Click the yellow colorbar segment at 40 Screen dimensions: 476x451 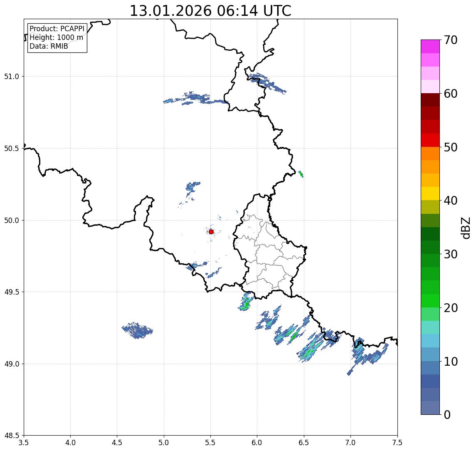tap(430, 193)
